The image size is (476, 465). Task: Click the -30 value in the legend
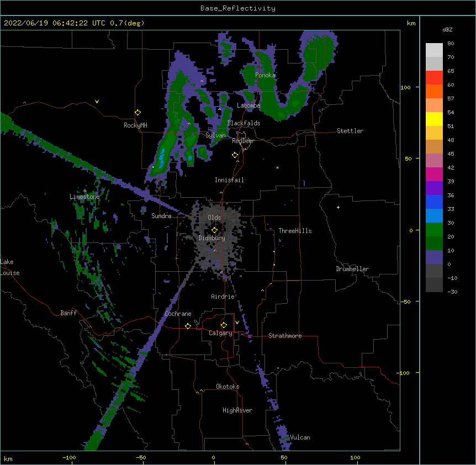pyautogui.click(x=452, y=292)
